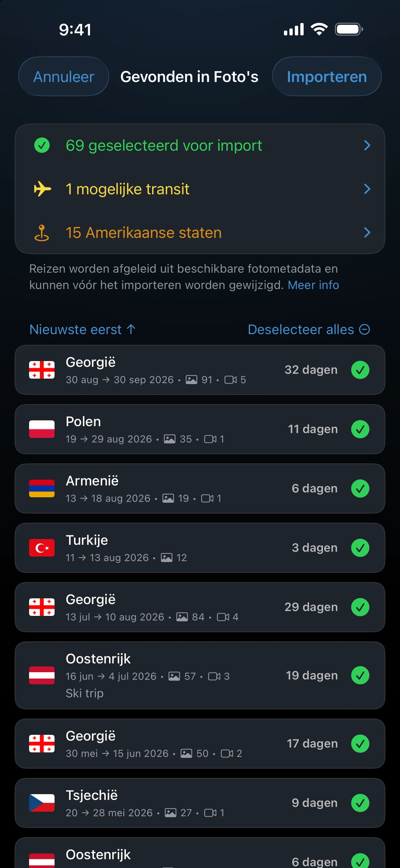Tap the Poland flag icon
400x868 pixels.
tap(42, 429)
